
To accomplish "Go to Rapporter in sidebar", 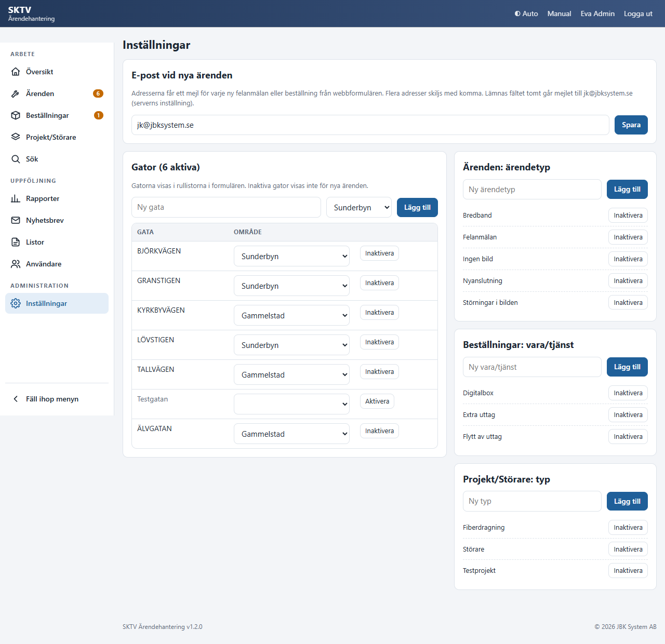I will [57, 198].
